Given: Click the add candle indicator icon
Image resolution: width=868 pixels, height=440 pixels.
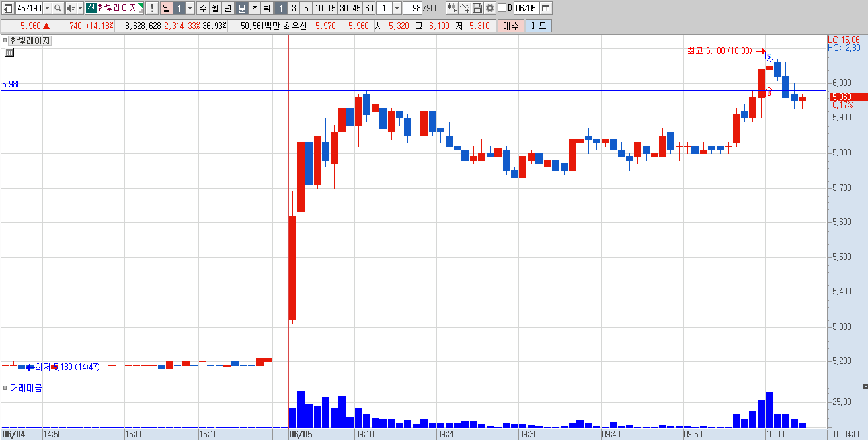Looking at the screenshot, I should 452,8.
